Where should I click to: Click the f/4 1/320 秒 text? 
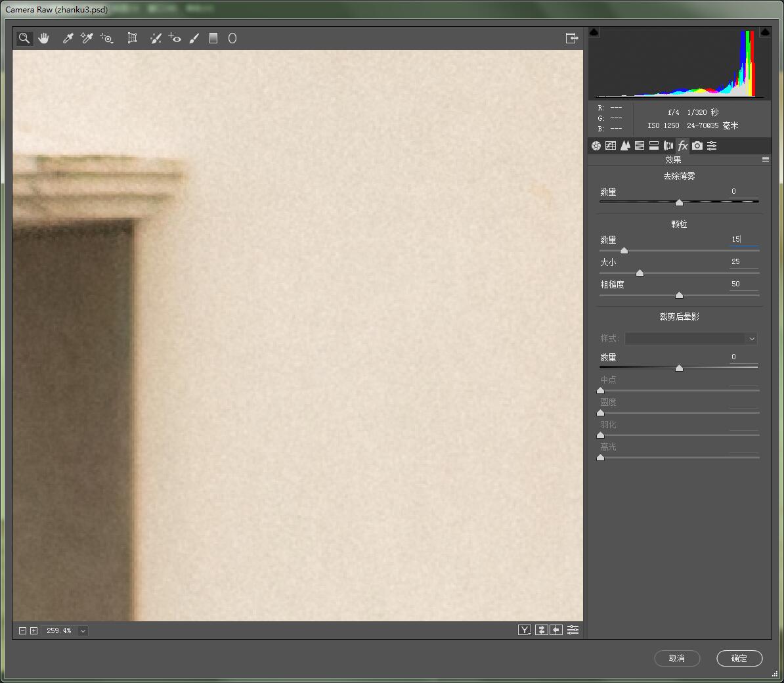tap(693, 112)
